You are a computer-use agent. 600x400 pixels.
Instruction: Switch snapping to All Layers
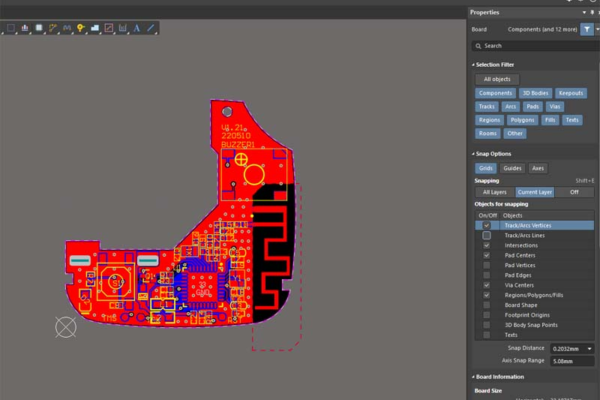tap(494, 192)
